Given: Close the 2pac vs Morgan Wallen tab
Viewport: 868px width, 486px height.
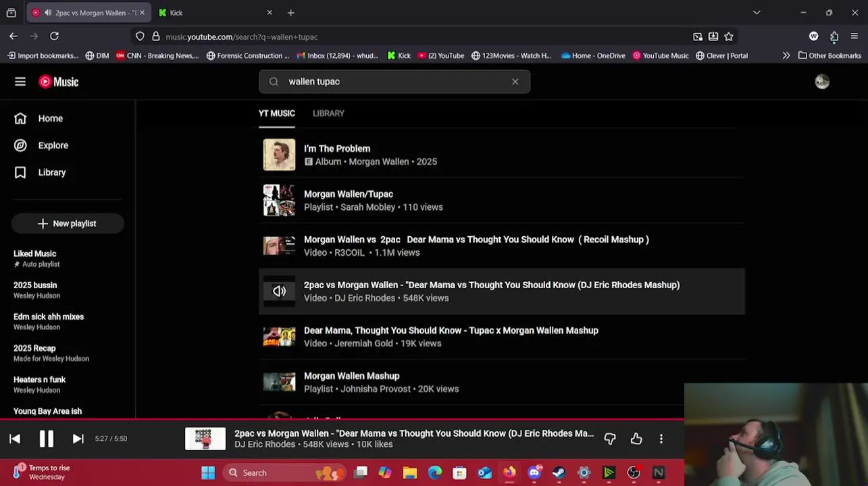Looking at the screenshot, I should [x=142, y=13].
